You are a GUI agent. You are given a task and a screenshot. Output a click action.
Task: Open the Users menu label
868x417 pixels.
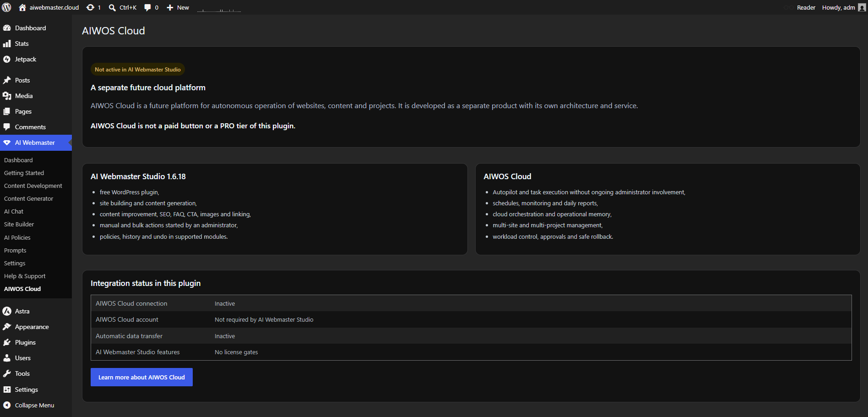[22, 358]
